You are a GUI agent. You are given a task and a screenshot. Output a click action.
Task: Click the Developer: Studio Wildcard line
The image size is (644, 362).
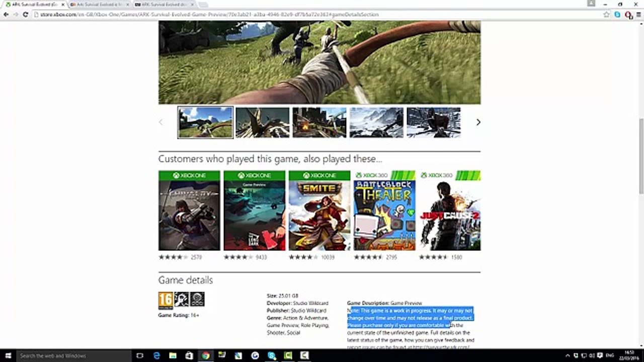297,303
